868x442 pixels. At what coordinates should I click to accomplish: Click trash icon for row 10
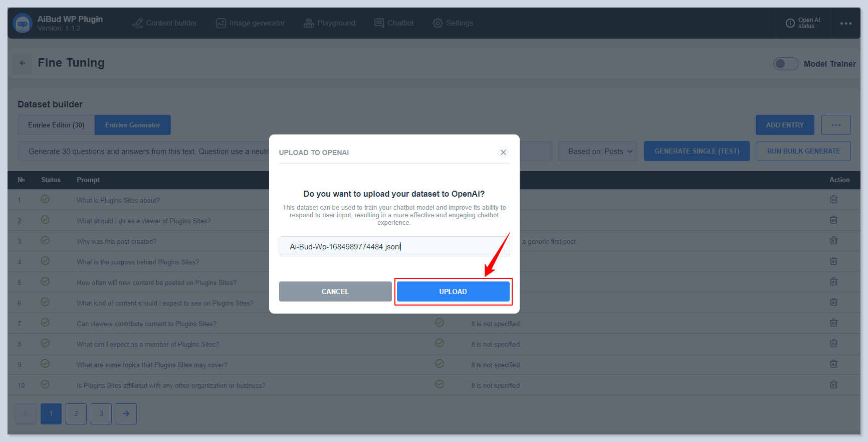point(833,385)
